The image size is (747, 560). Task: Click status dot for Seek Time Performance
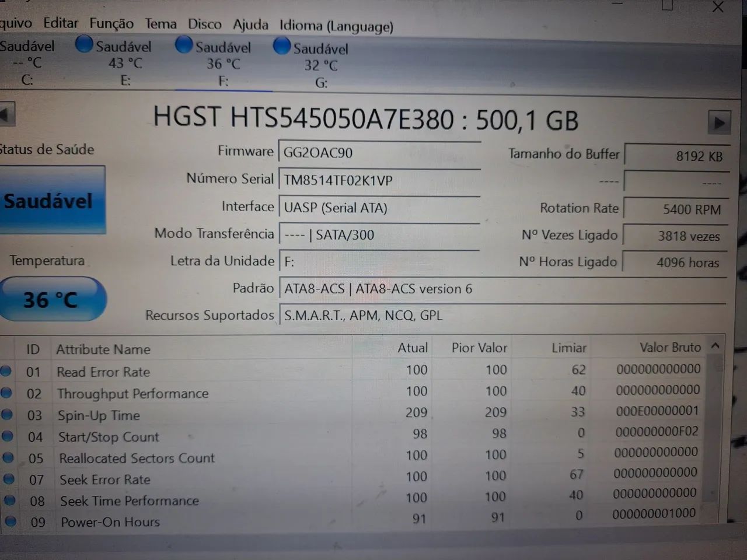10,500
